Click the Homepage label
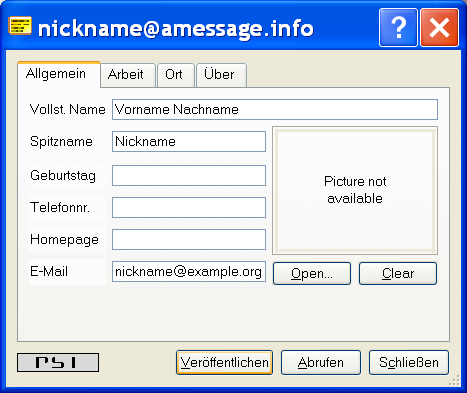 [x=64, y=240]
